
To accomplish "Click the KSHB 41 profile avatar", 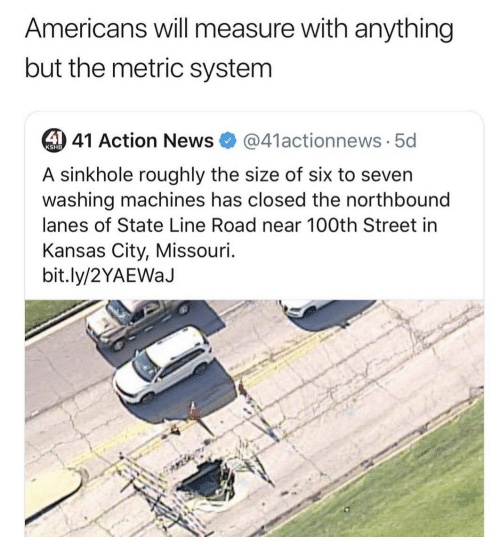I will [x=54, y=141].
